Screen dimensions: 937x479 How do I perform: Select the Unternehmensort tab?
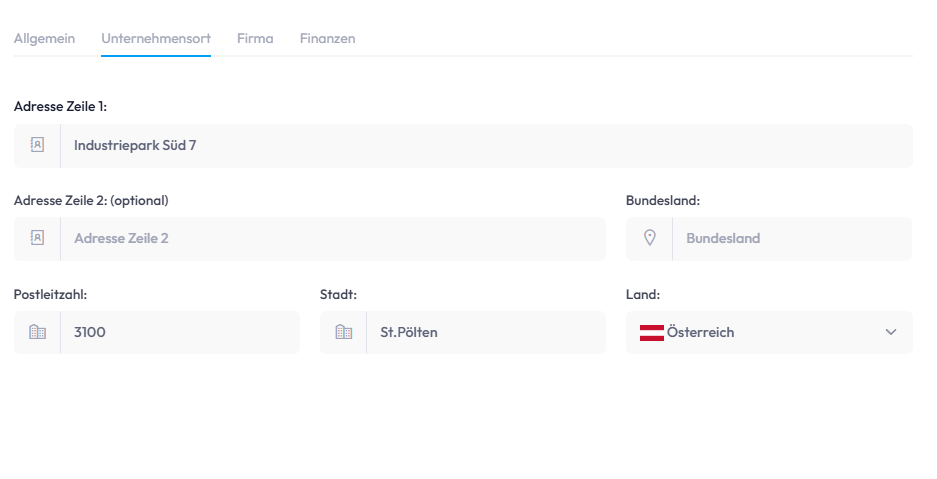pyautogui.click(x=156, y=38)
